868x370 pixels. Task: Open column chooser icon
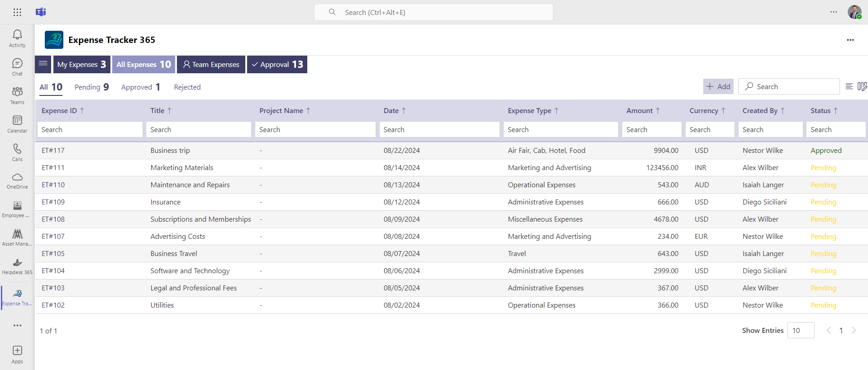[x=862, y=86]
